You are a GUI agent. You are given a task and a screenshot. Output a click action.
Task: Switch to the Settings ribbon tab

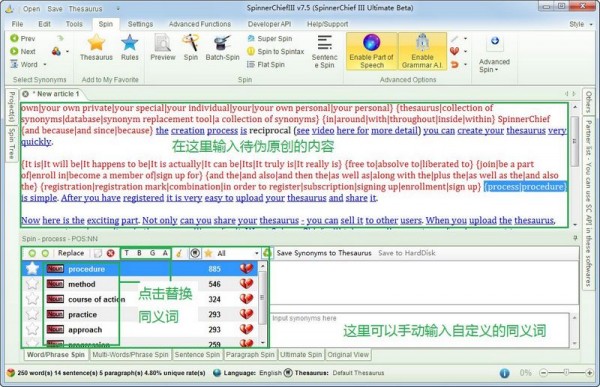point(140,24)
